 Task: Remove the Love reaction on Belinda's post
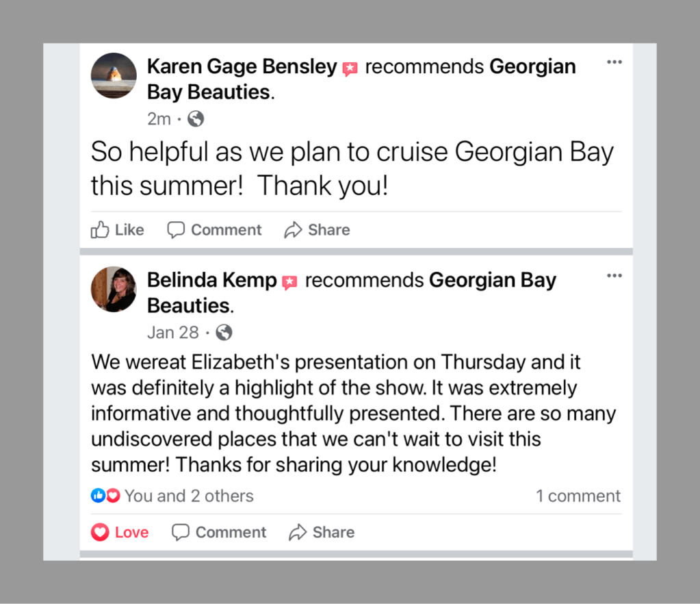coord(120,532)
